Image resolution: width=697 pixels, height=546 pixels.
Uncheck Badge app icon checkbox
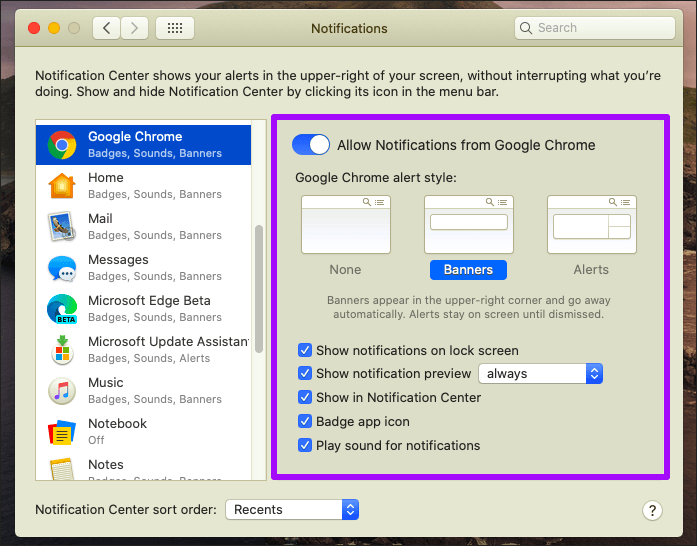tap(305, 421)
